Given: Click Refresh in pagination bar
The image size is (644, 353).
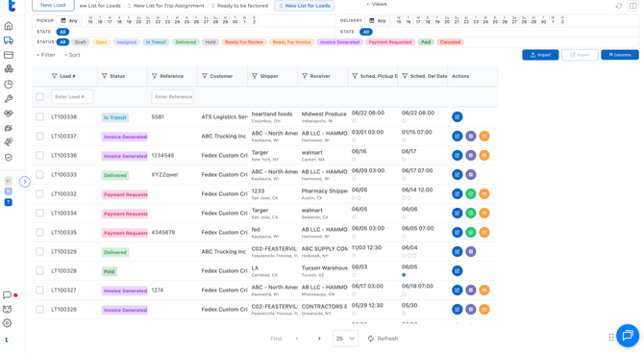Looking at the screenshot, I should (x=384, y=339).
